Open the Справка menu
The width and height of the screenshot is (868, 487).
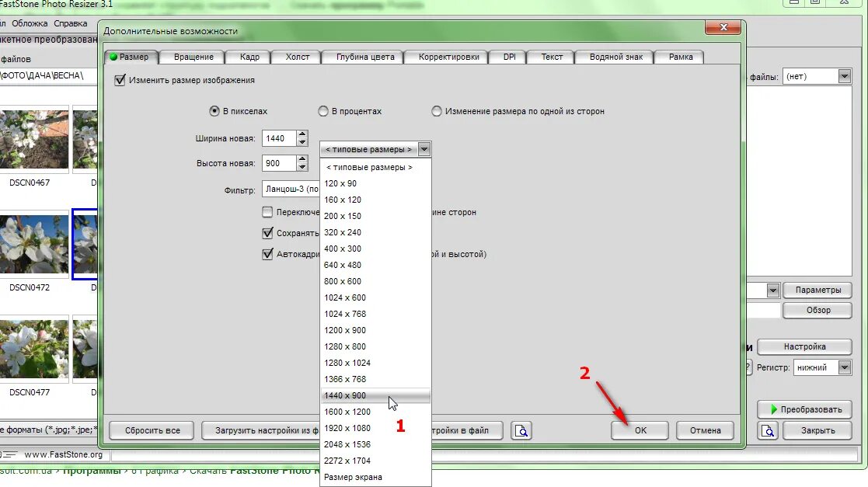point(70,23)
